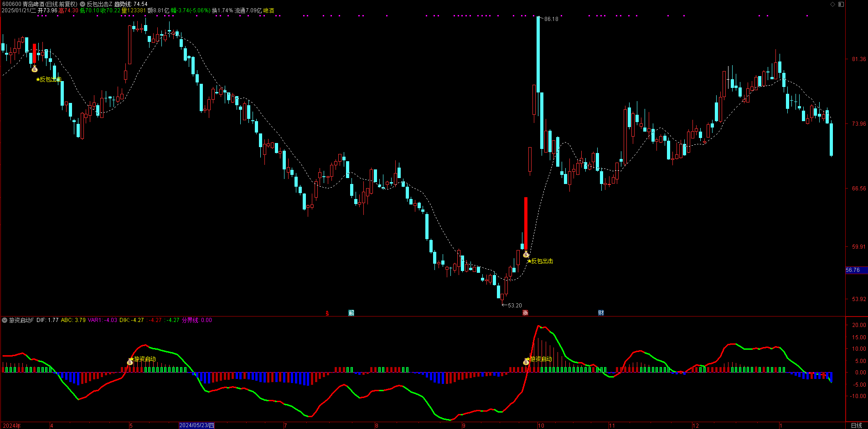The height and width of the screenshot is (429, 868).
Task: Click the 81.36 price axis label
Action: click(x=859, y=59)
